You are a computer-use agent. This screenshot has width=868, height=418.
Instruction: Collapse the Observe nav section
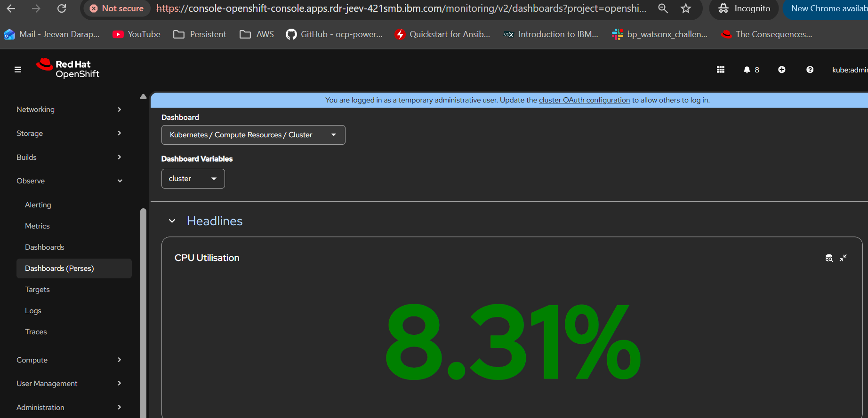(69, 181)
